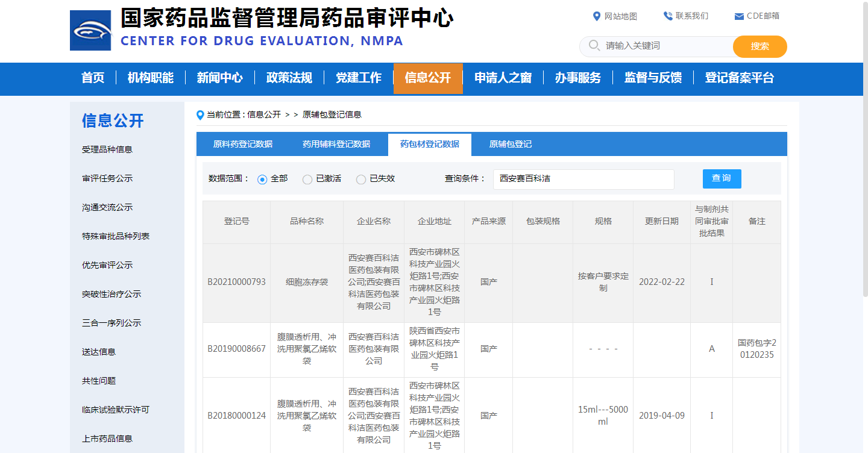Click the CDE logo in the header
Screen dimensions: 868x453
(90, 30)
